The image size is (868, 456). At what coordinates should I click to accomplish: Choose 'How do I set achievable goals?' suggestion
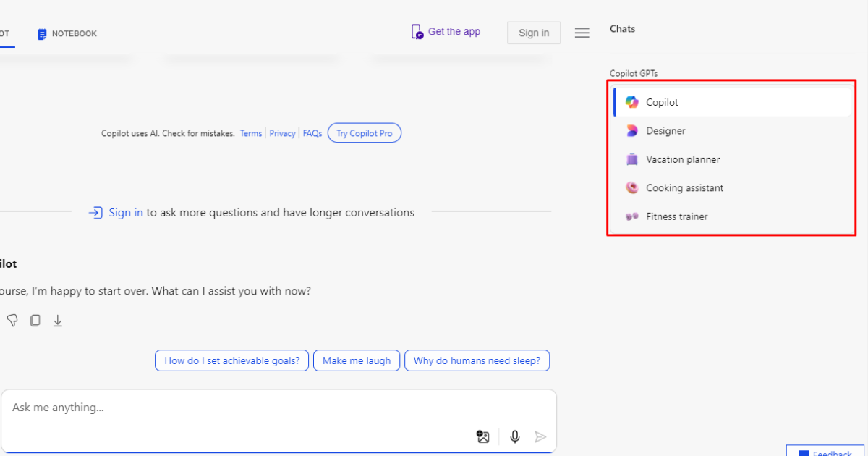point(232,360)
